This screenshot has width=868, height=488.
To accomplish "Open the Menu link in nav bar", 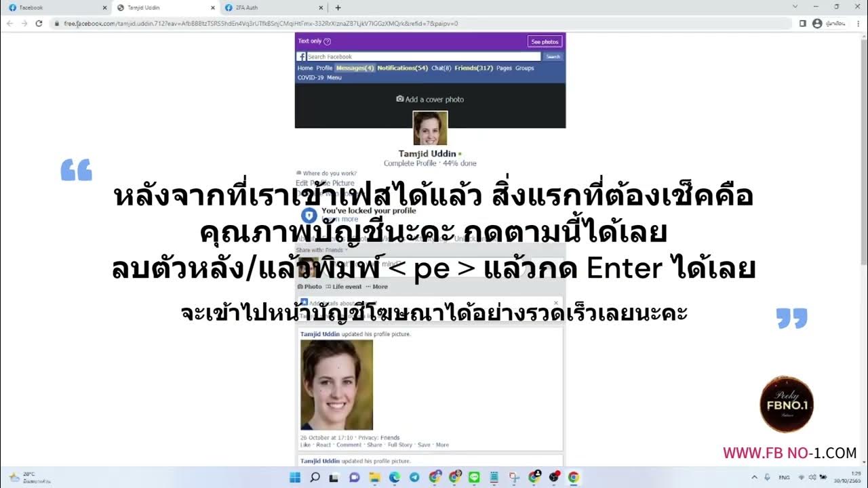I will point(334,77).
